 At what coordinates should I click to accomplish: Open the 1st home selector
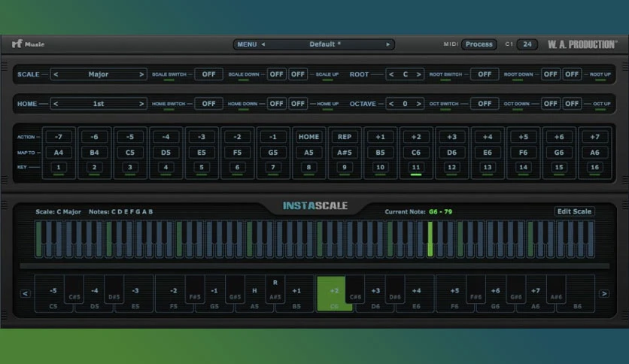tap(99, 104)
